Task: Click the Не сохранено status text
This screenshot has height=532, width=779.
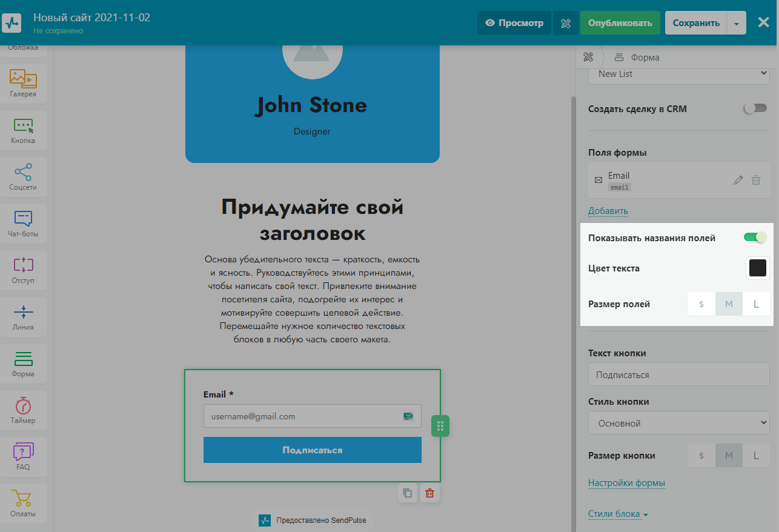Action: [58, 31]
